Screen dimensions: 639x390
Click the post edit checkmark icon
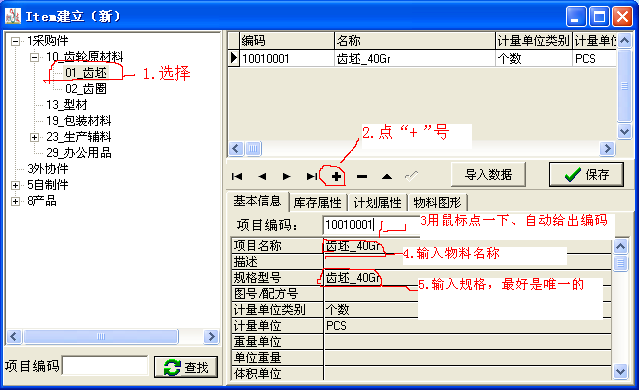click(412, 176)
